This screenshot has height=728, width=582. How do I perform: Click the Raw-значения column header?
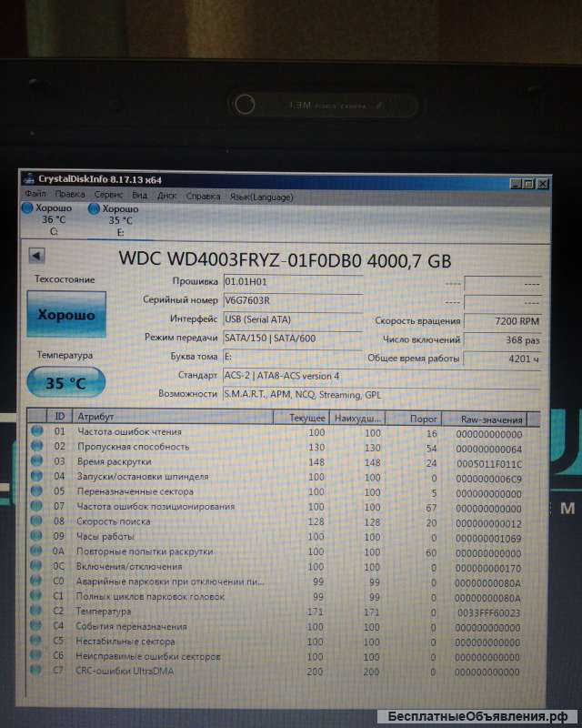tap(485, 420)
